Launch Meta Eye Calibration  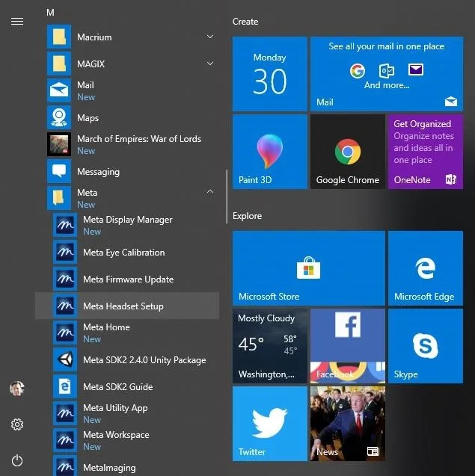(127, 252)
